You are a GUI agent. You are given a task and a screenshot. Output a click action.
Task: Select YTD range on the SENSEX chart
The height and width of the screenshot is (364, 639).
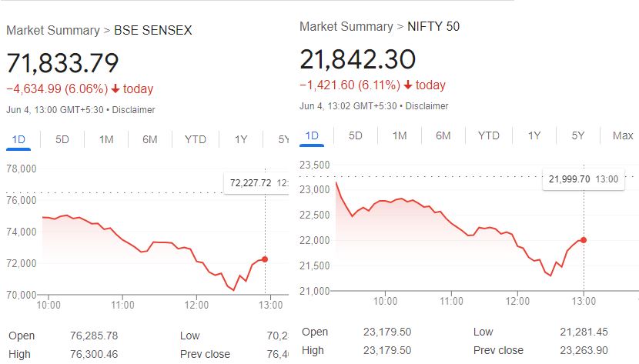196,139
